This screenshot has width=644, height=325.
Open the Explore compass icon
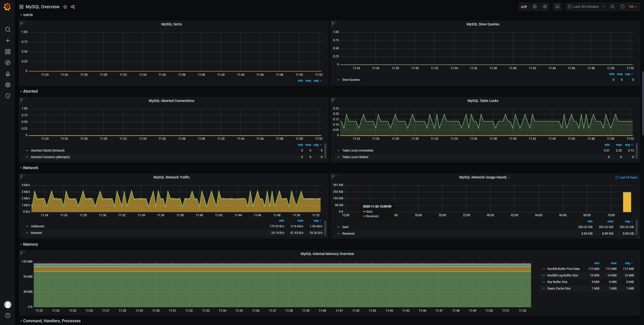pos(8,63)
